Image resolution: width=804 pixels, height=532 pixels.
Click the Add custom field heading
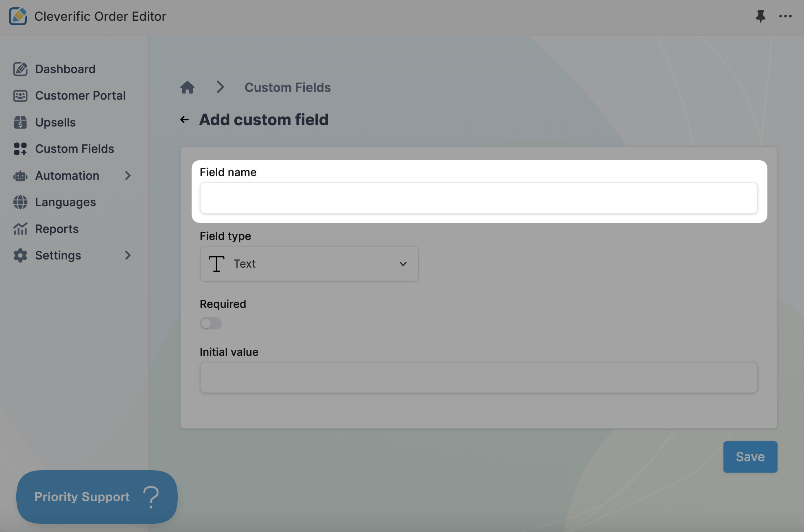click(264, 120)
